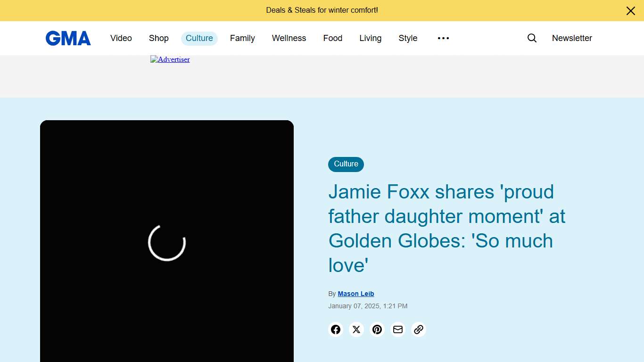Screen dimensions: 644x362
Task: Copy the article link
Action: click(419, 329)
